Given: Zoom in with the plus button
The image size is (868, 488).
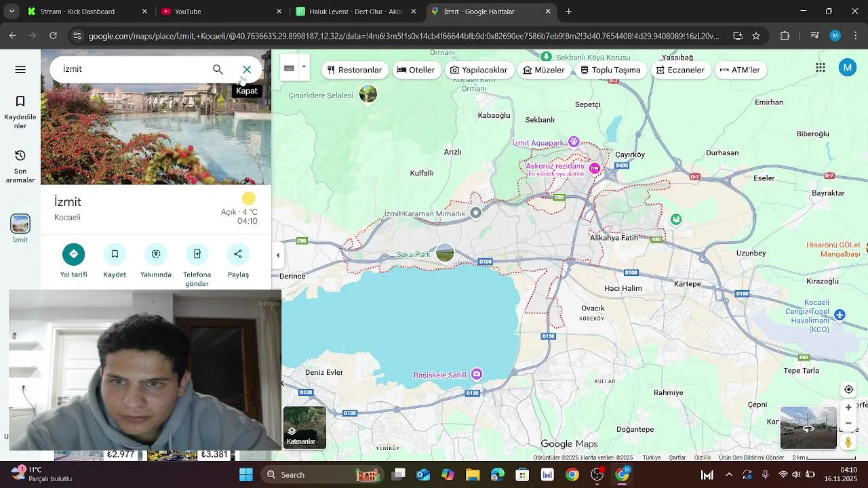Looking at the screenshot, I should pos(848,407).
